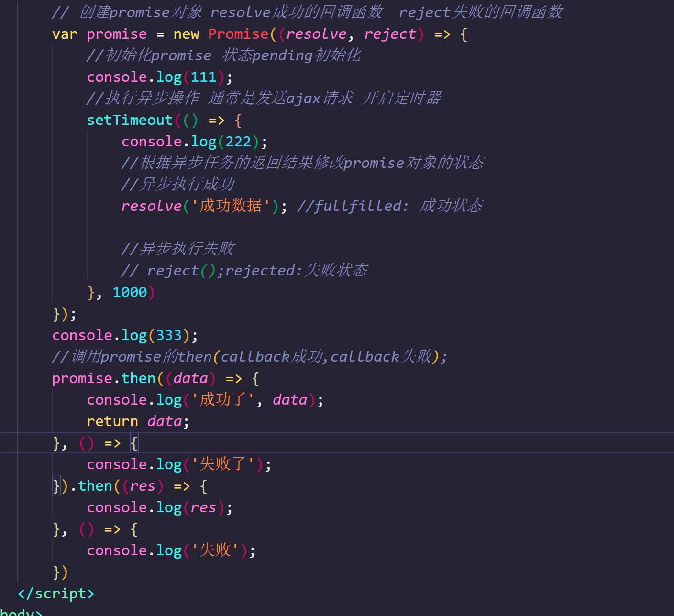The height and width of the screenshot is (616, 674).
Task: Click the comment '//调用promise的then(callback成功,callback失败);'
Action: point(250,357)
